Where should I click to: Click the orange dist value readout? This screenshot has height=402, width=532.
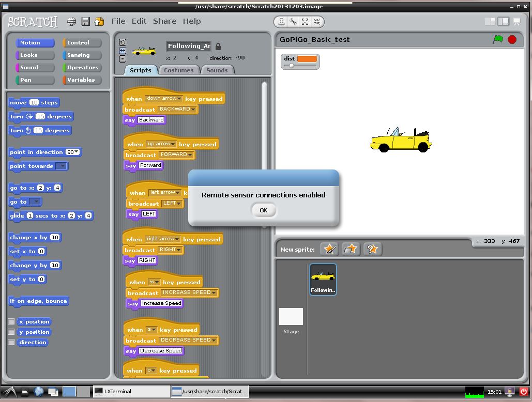click(307, 58)
